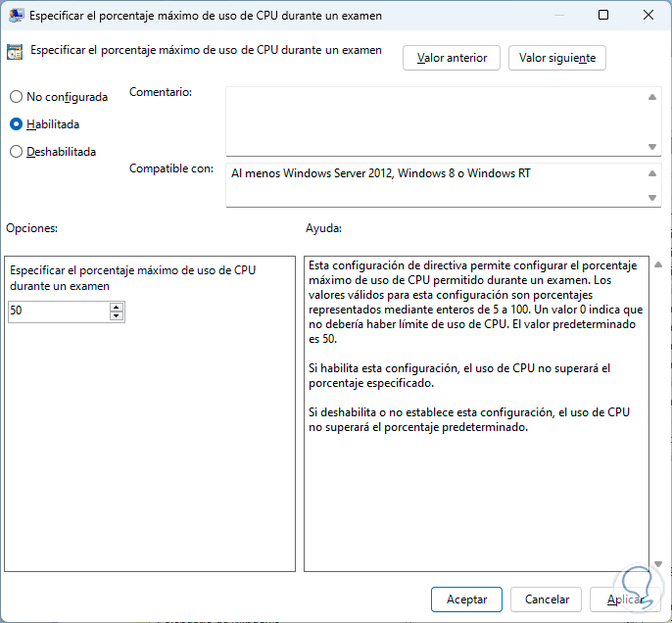Increase CPU percentage with the up spinner arrow
Screen dimensions: 672x623
click(x=117, y=307)
